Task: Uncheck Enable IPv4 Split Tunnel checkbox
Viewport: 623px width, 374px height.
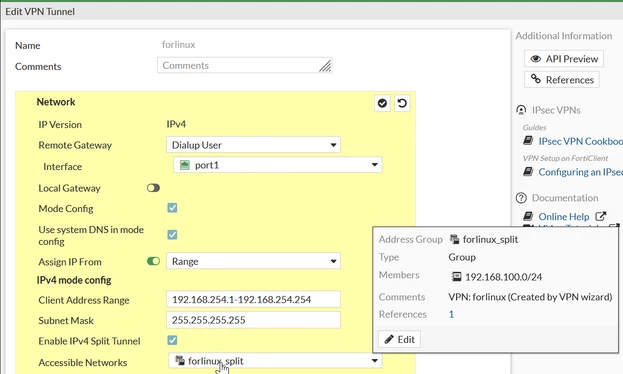Action: (x=172, y=340)
